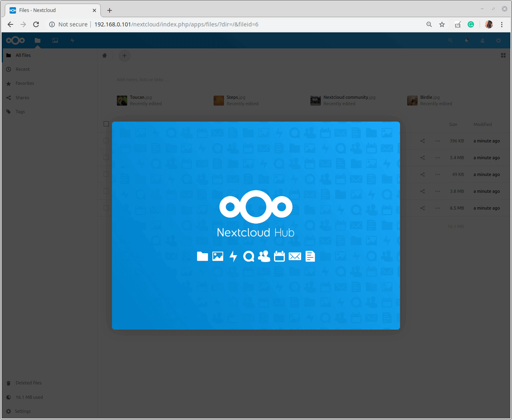Open the more actions menu for 49 KB file
512x420 pixels.
coord(438,174)
